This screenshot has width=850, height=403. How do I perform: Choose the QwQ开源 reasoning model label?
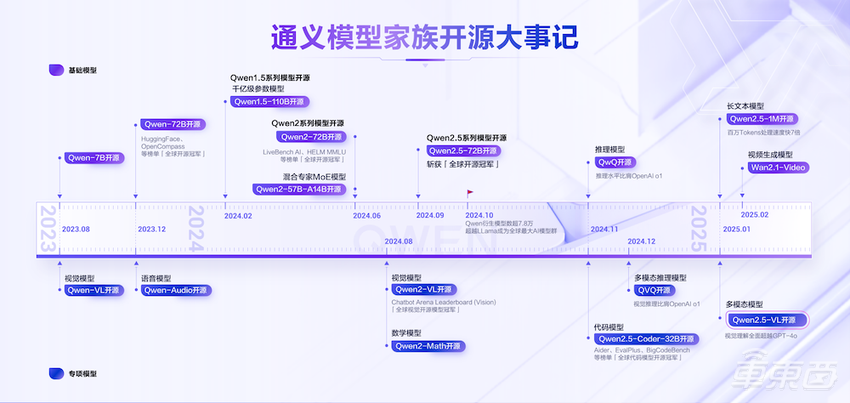point(615,161)
